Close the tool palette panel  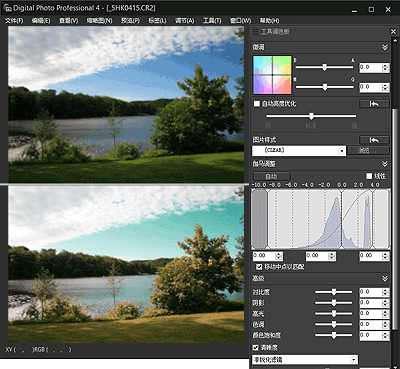point(393,32)
